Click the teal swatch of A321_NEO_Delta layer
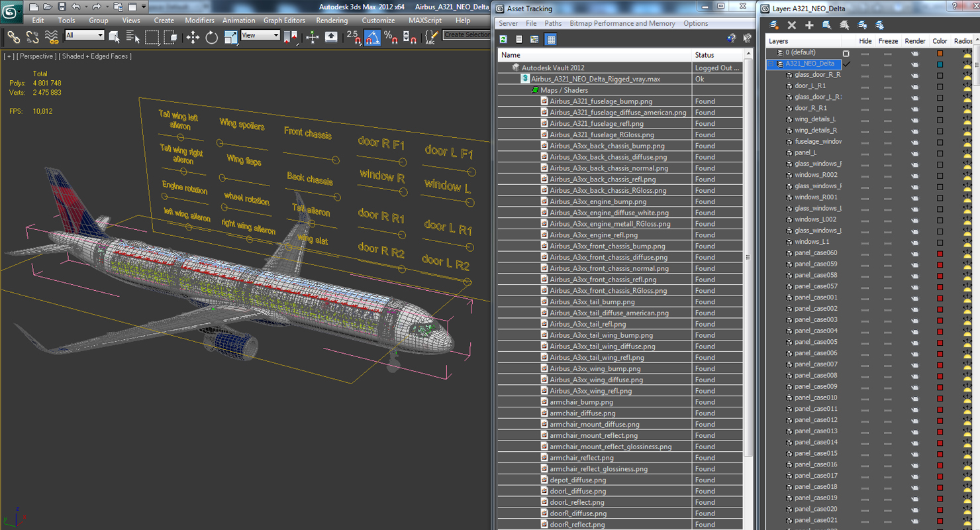This screenshot has height=530, width=980. [940, 64]
